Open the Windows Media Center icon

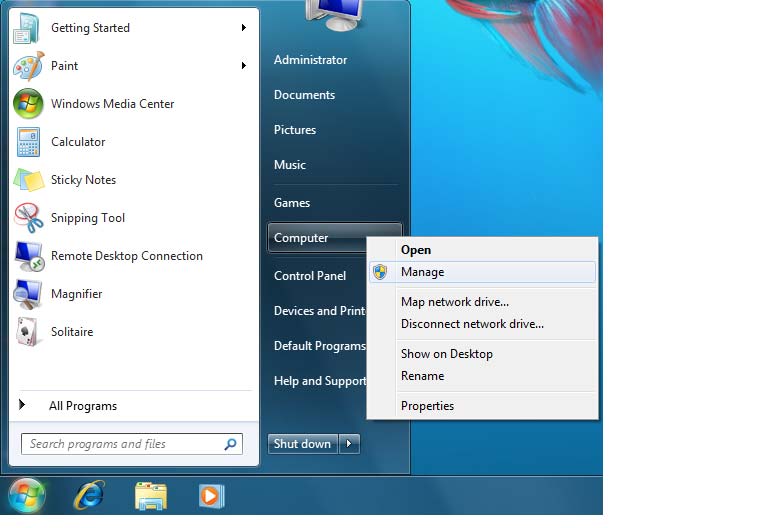[28, 104]
